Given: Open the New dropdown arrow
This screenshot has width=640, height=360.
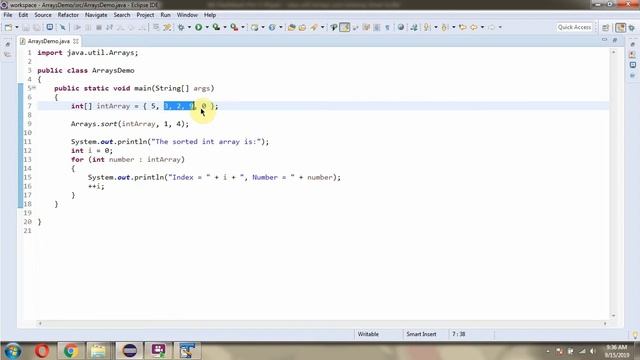Looking at the screenshot, I should [x=17, y=27].
